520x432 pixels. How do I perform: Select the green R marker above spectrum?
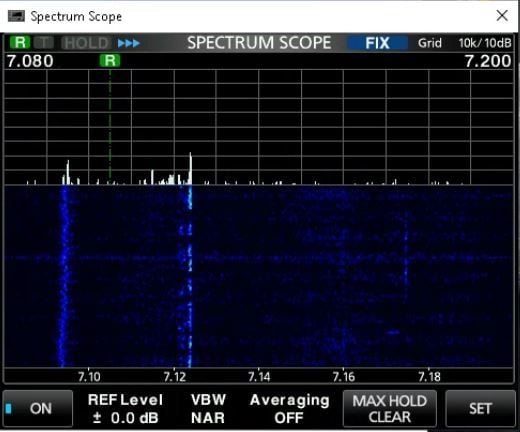pos(110,61)
